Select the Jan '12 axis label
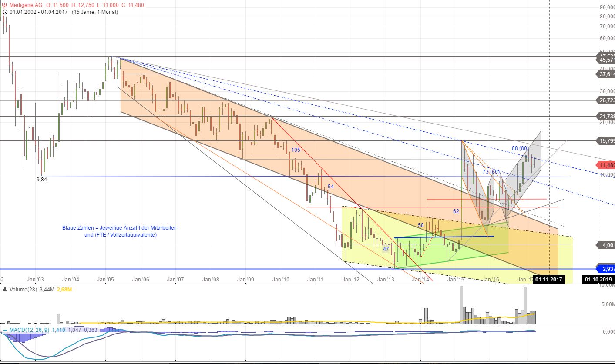 click(351, 280)
